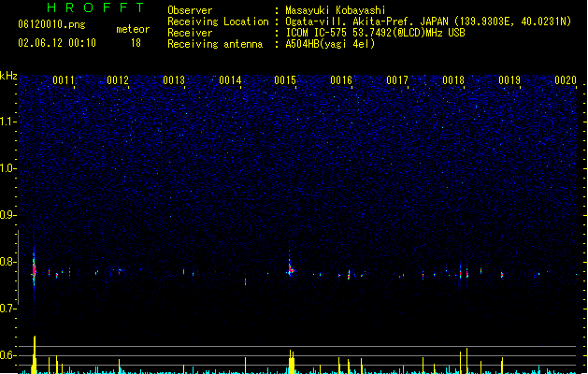Viewport: 588px width, 374px height.
Task: Click the Receiving antenna label
Action: pyautogui.click(x=215, y=44)
